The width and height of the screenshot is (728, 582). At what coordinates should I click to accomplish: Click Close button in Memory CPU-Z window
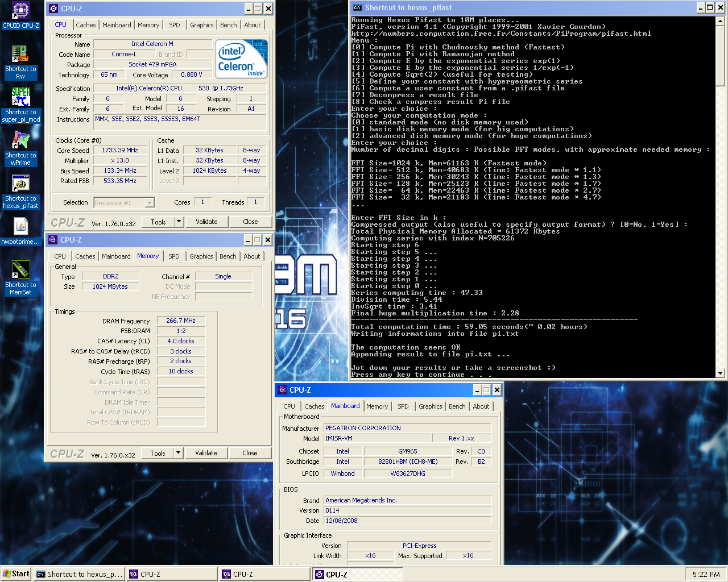tap(250, 453)
